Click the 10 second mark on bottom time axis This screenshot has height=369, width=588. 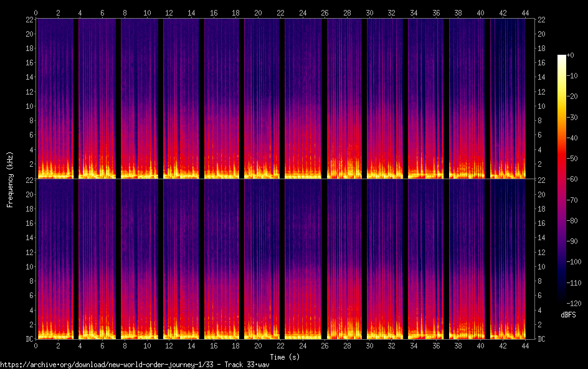pos(147,345)
